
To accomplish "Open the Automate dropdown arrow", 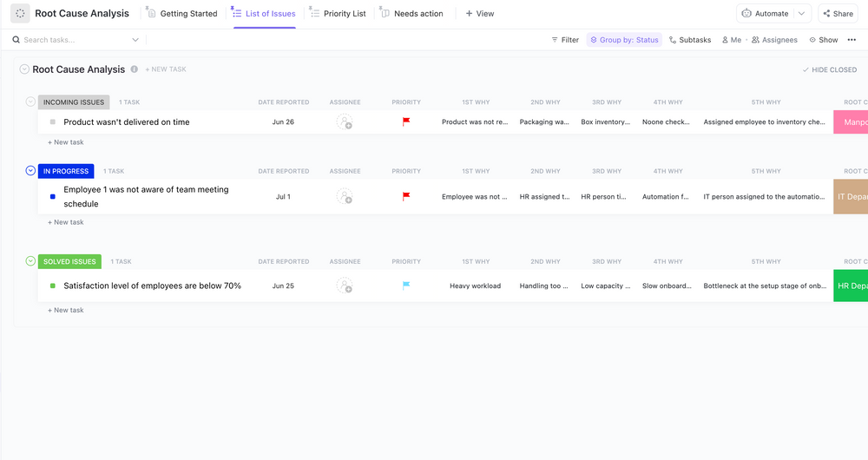I will (x=802, y=14).
